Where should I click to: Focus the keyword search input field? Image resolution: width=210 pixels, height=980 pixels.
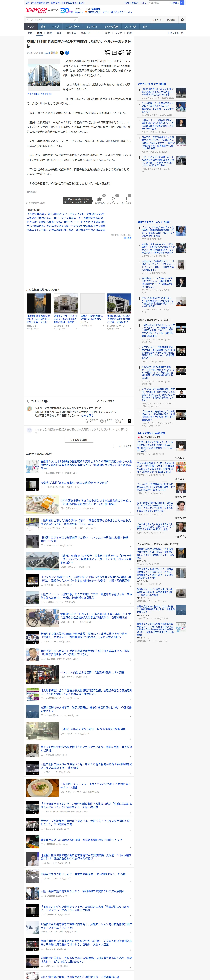[x=49, y=20]
